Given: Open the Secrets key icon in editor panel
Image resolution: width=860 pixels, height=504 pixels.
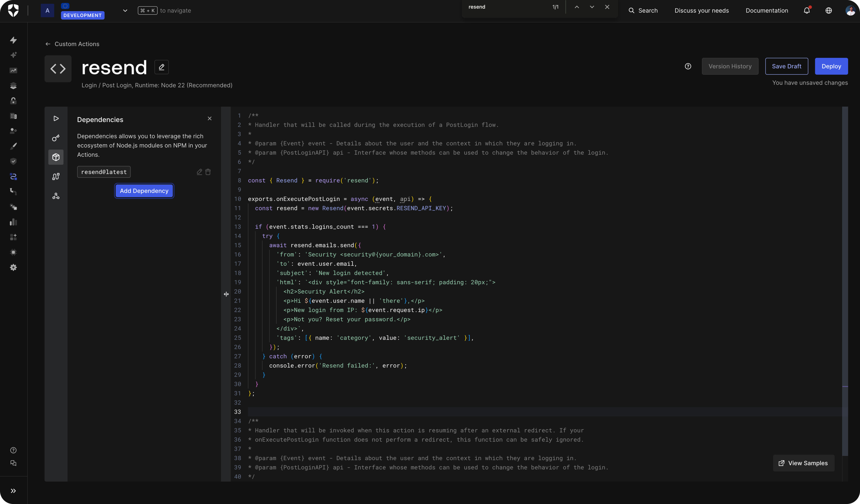Looking at the screenshot, I should click(x=56, y=138).
